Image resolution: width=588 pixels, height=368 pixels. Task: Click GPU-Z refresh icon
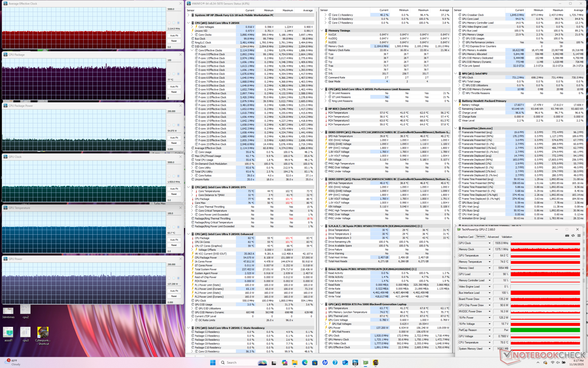tap(573, 236)
